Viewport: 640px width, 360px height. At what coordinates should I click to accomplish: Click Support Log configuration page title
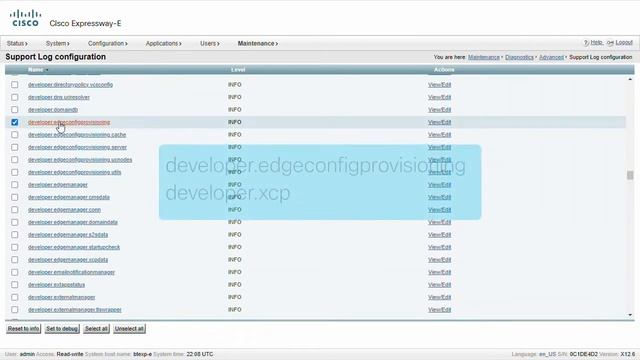tap(56, 57)
